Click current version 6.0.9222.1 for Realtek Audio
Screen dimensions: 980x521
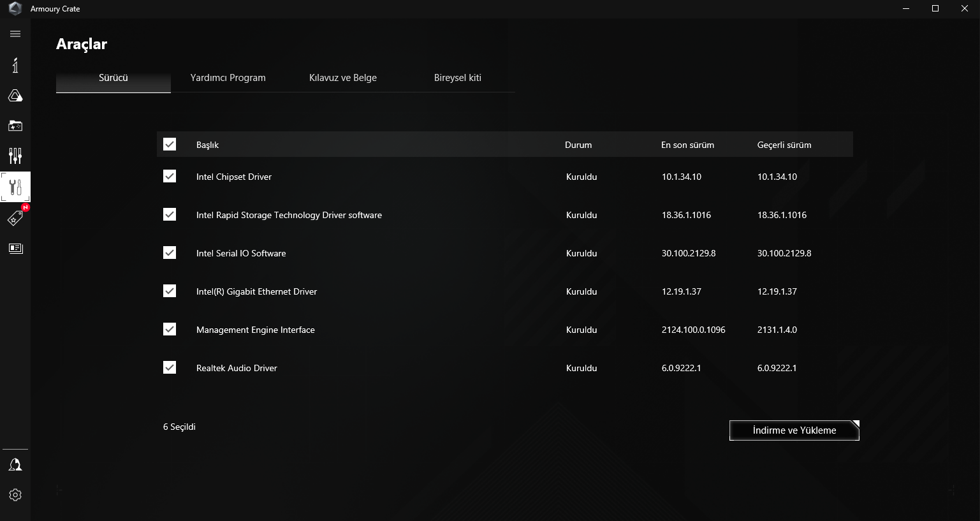coord(777,368)
